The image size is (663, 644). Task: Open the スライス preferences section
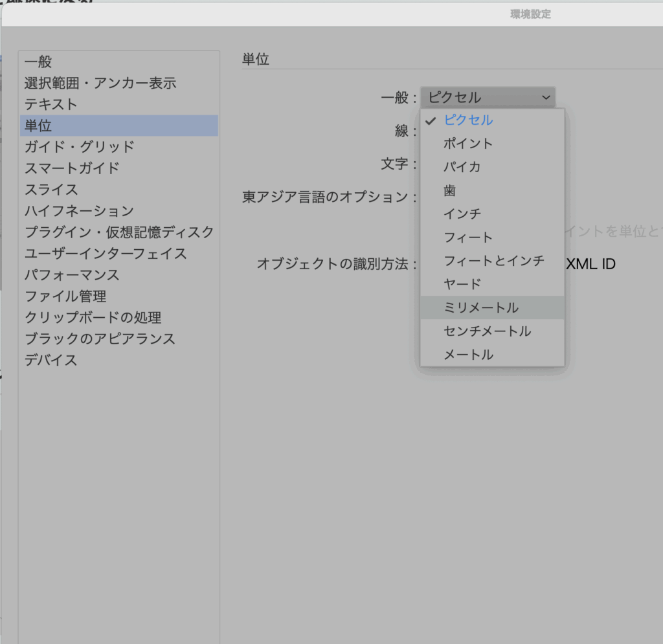click(119, 189)
